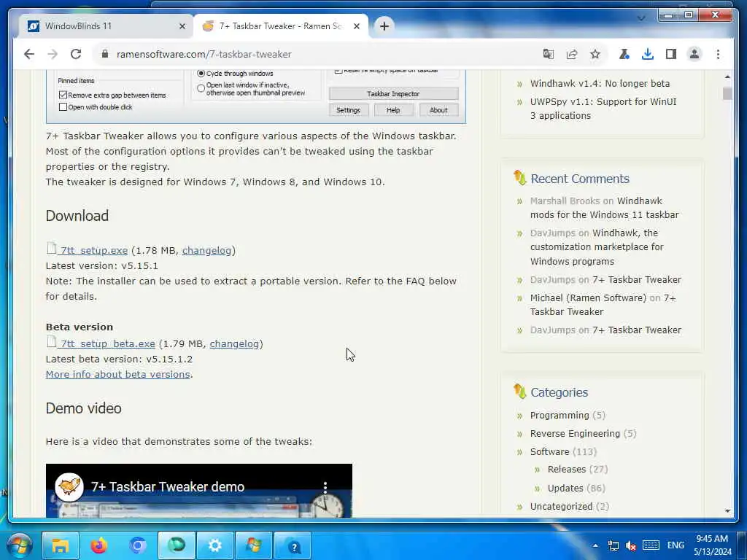This screenshot has width=747, height=560.
Task: Open the Windows Start orb
Action: pos(19,545)
